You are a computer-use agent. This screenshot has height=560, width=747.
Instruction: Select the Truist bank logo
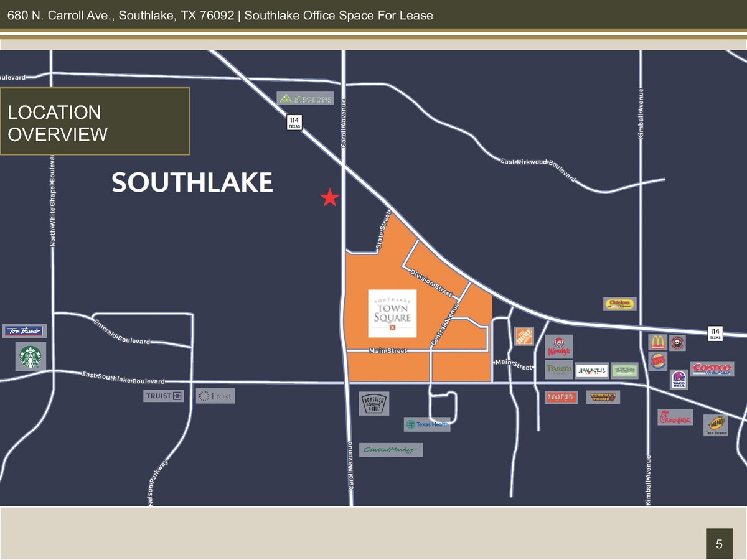tap(164, 396)
